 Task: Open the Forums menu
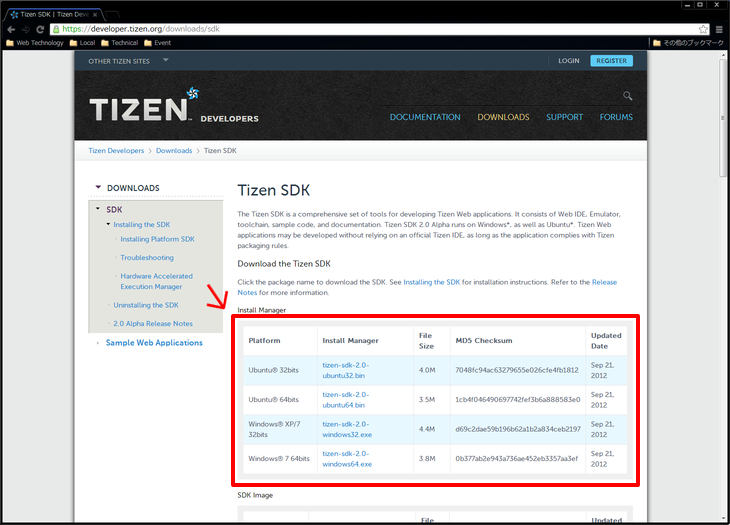(616, 117)
